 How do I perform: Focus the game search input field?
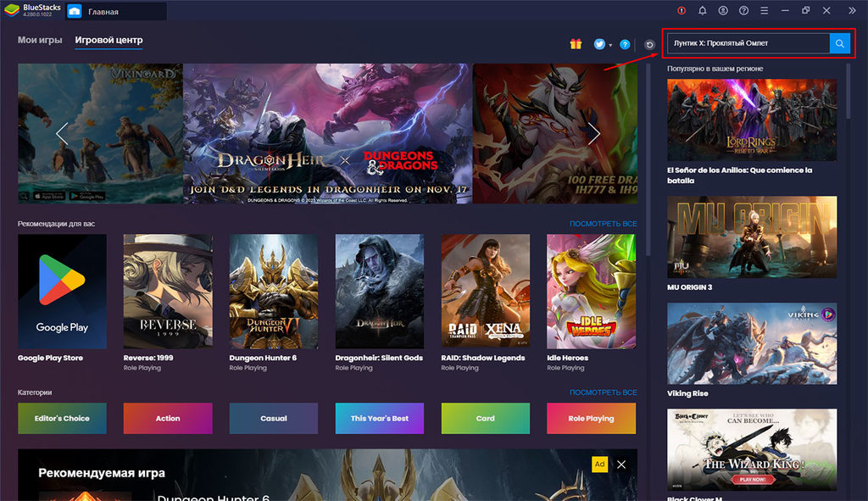click(x=748, y=43)
